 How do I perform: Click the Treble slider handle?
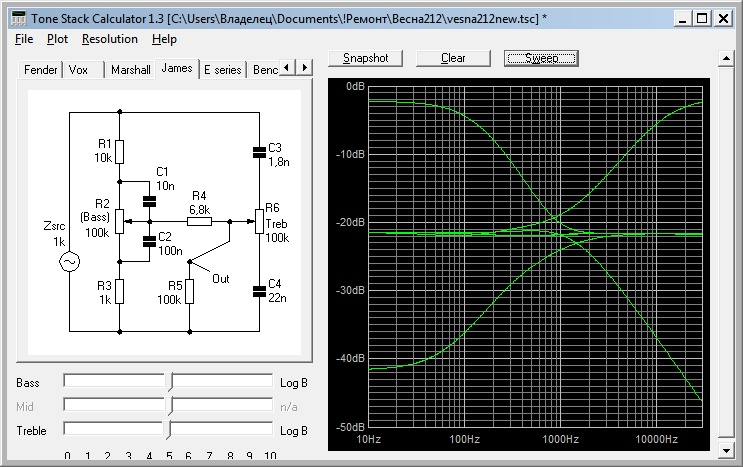[x=169, y=429]
